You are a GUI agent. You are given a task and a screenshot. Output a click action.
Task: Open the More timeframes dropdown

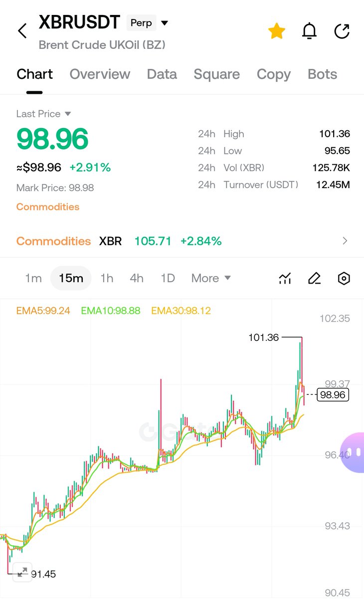[x=211, y=278]
